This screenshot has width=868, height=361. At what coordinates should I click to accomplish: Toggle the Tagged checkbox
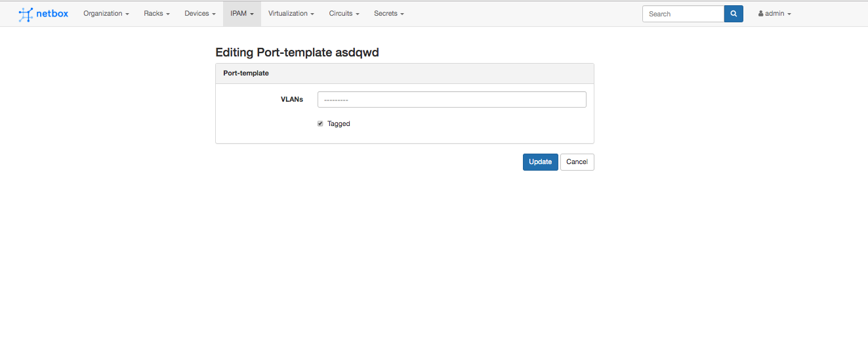(320, 123)
